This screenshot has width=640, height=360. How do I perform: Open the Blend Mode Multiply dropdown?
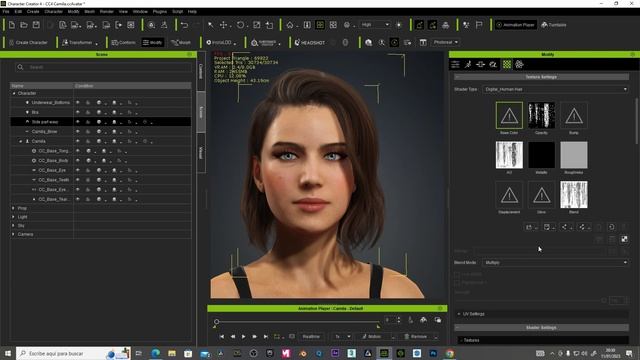(555, 262)
